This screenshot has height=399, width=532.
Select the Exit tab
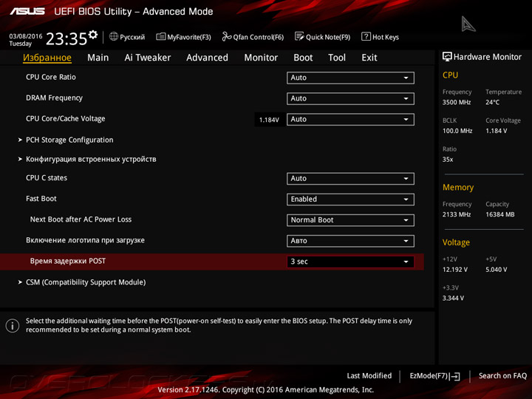[369, 58]
